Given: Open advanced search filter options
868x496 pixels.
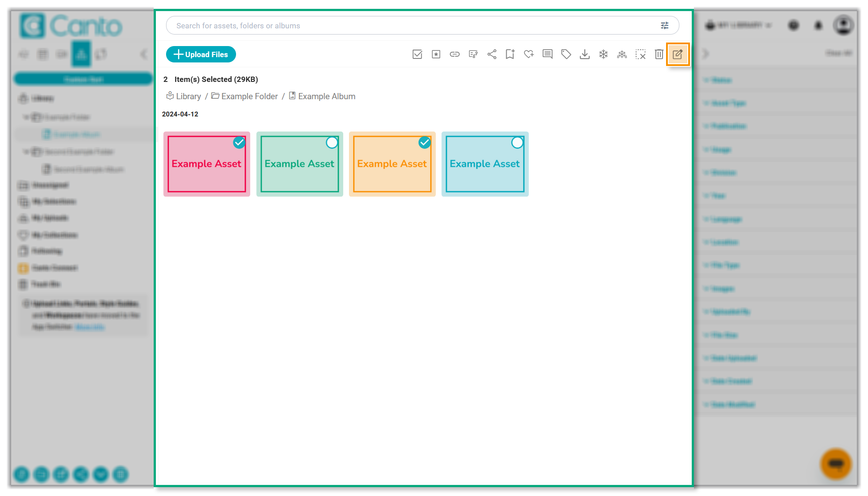Looking at the screenshot, I should [x=664, y=25].
